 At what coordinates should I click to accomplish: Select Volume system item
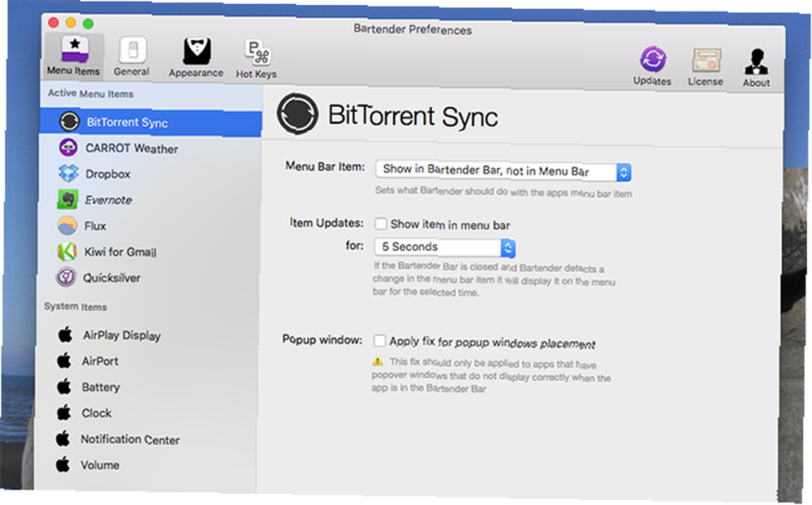click(x=144, y=465)
